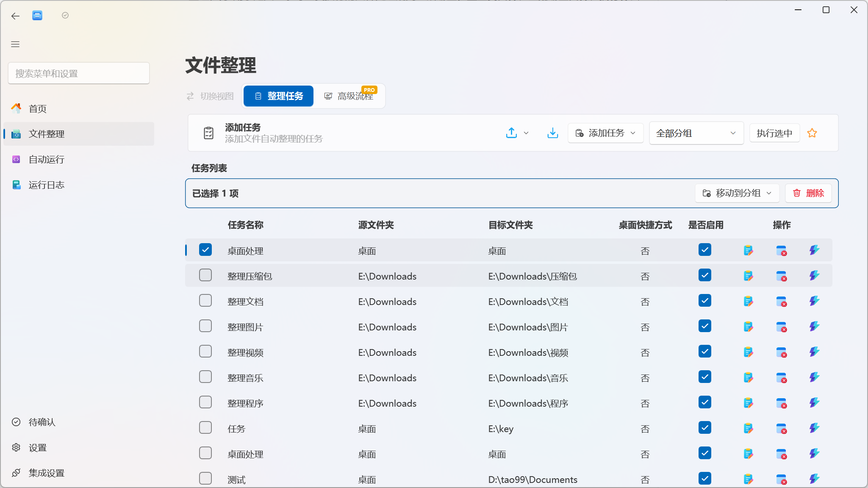
Task: Click the delete icon for 整理文档 task
Action: coord(782,301)
